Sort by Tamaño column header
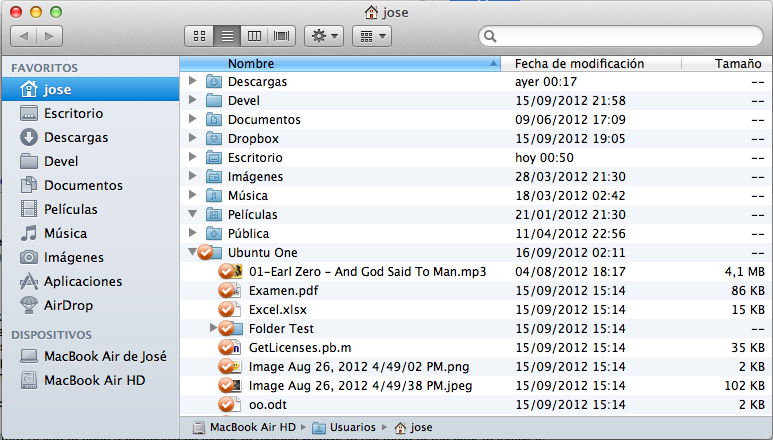Viewport: 773px width, 440px height. [738, 63]
